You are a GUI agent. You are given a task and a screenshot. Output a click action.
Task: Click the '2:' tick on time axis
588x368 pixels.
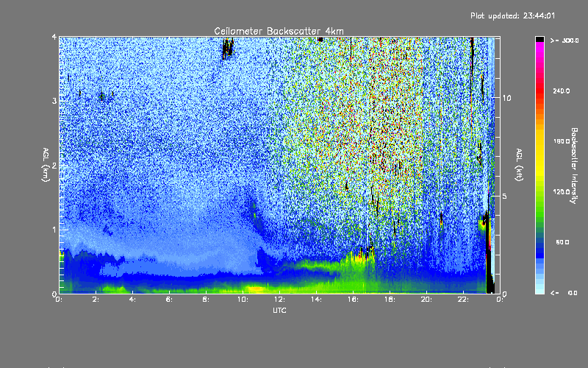96,300
